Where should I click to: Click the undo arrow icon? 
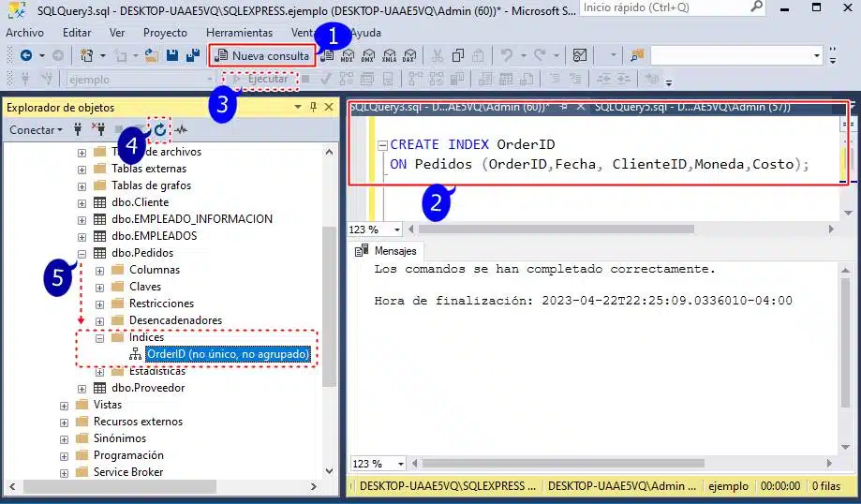(507, 55)
